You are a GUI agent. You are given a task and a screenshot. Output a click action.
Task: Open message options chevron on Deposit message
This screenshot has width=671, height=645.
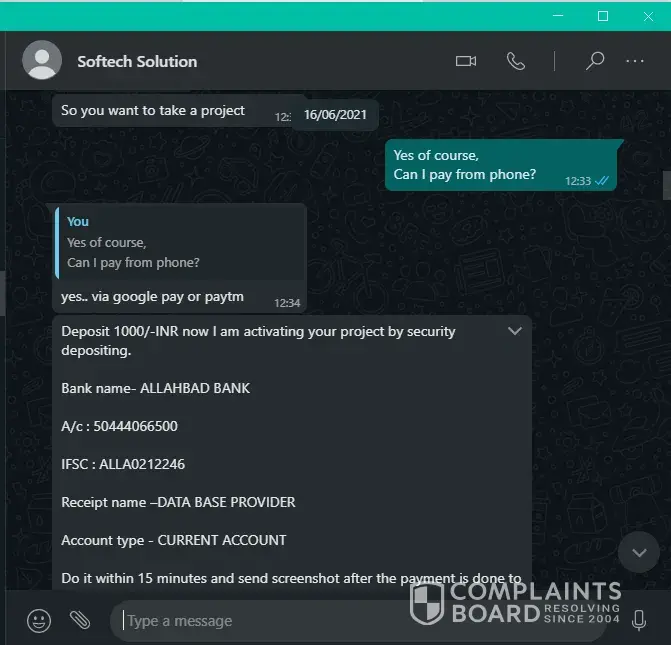click(515, 331)
